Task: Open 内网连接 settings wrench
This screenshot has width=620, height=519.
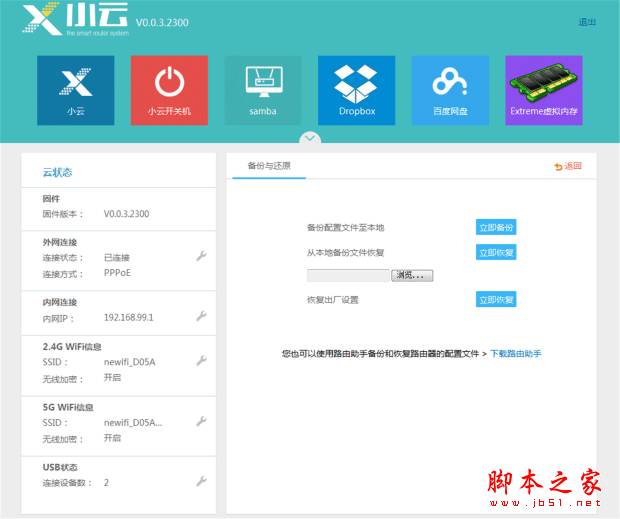Action: (x=201, y=316)
